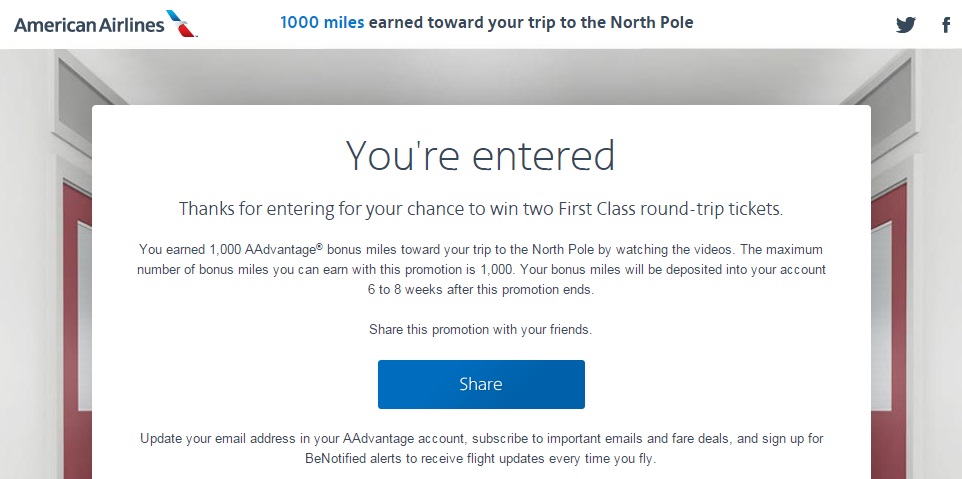Click "Share this promotion with your friends" text
This screenshot has height=479, width=962.
[x=480, y=328]
